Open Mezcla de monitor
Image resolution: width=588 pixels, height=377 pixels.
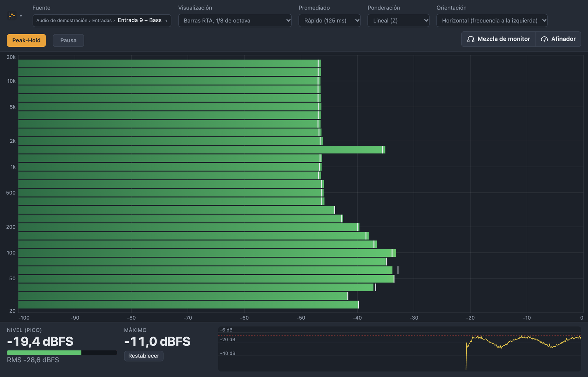click(x=498, y=39)
